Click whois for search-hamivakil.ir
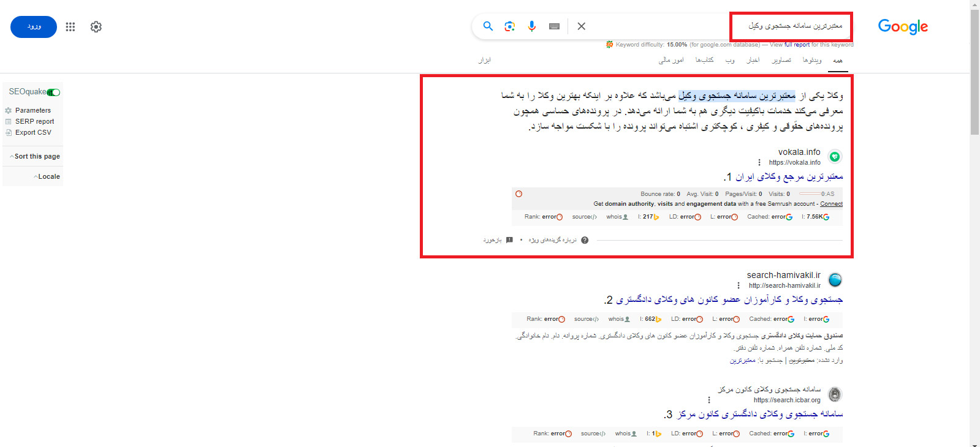Image resolution: width=980 pixels, height=447 pixels. point(619,319)
